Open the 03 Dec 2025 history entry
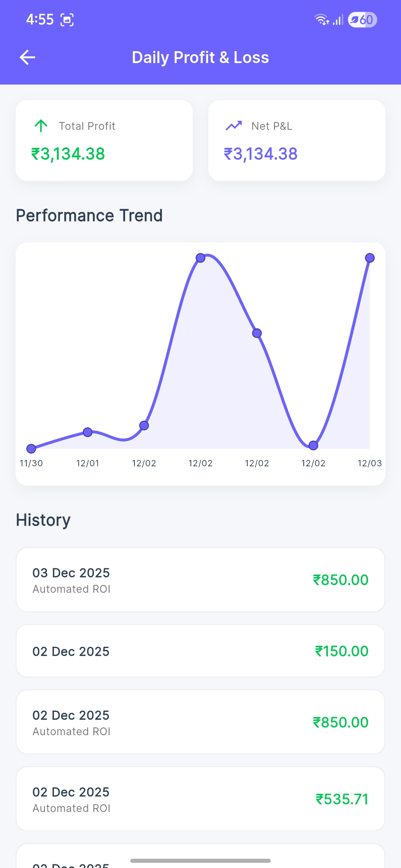 click(200, 580)
